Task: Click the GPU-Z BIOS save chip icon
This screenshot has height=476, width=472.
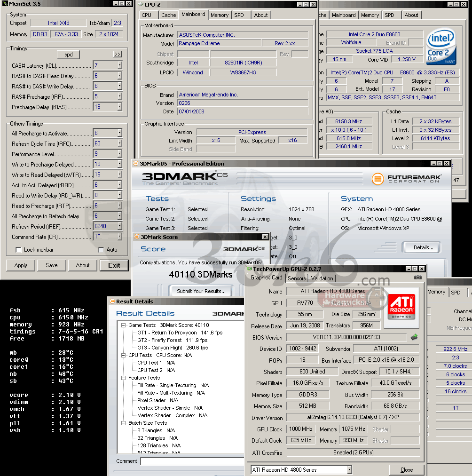Action: pos(414,337)
